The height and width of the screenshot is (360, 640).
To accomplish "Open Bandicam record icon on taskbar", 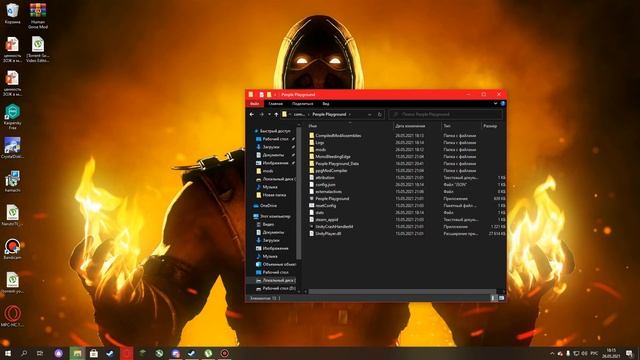I will [224, 353].
